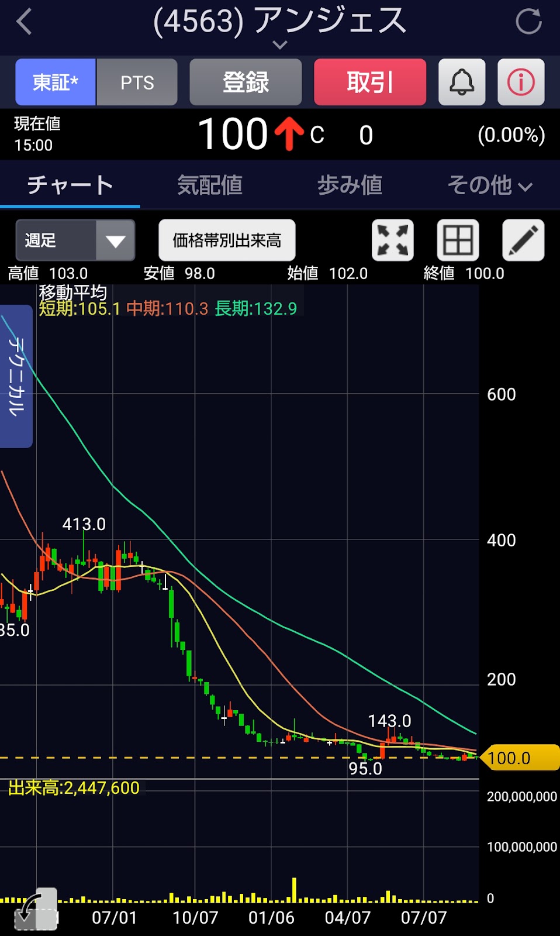560x936 pixels.
Task: Tap the 04/07 date axis label
Action: 348,917
